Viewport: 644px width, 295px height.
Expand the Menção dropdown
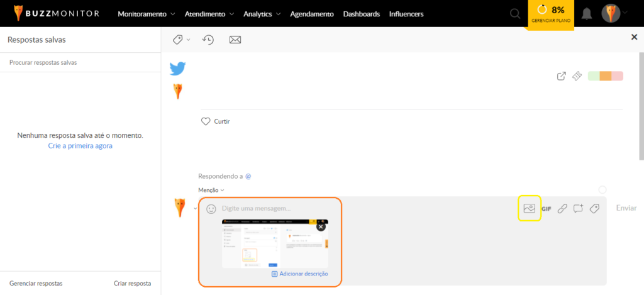(211, 190)
